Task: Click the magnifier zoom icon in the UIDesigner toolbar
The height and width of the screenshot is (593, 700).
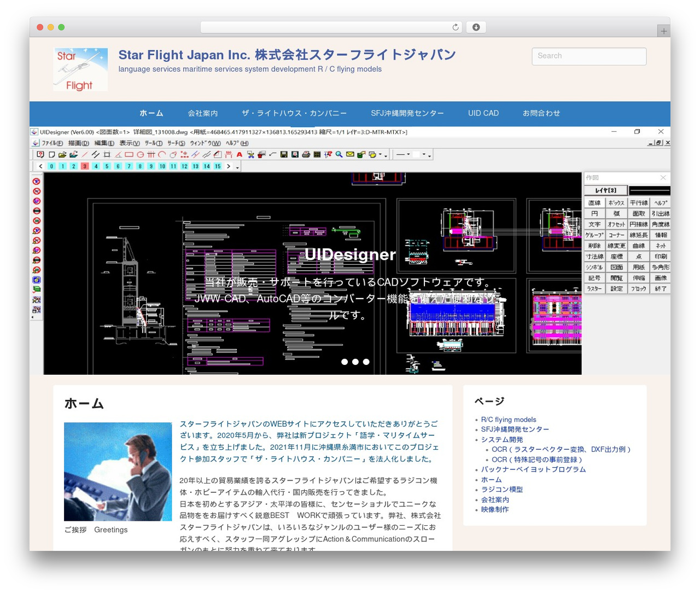Action: click(x=339, y=154)
